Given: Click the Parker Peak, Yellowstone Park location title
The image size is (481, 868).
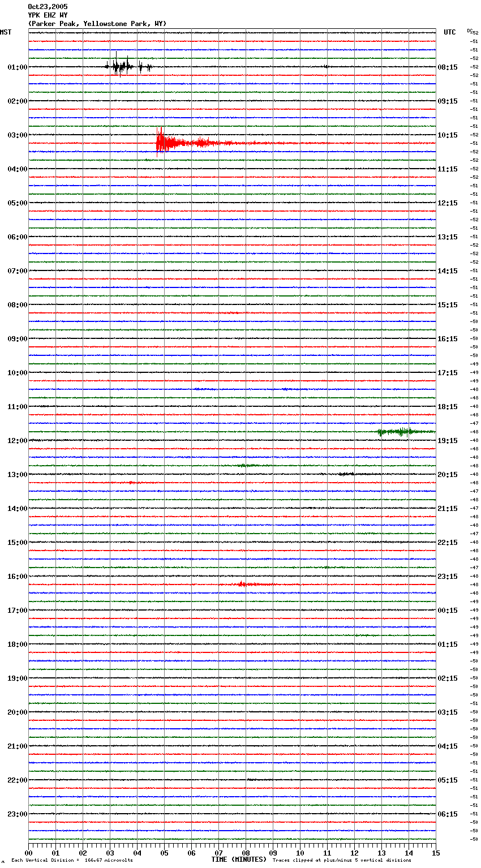Looking at the screenshot, I should [97, 24].
